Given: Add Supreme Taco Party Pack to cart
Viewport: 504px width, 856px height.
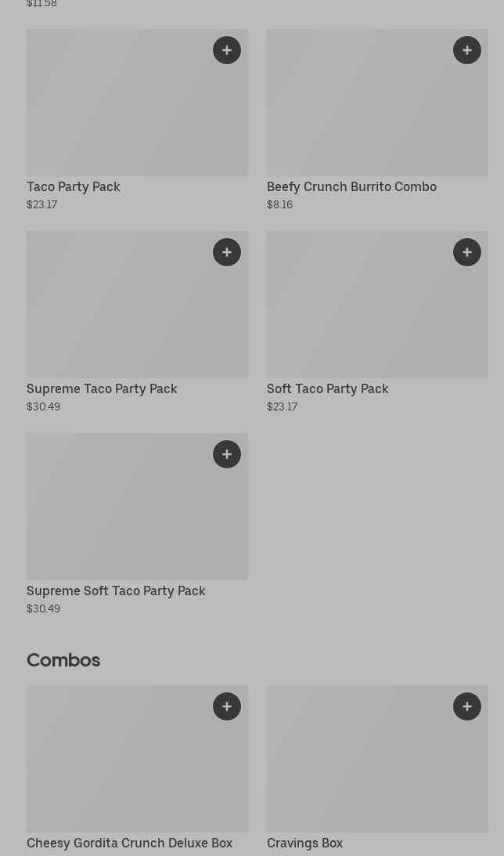Looking at the screenshot, I should pyautogui.click(x=227, y=252).
